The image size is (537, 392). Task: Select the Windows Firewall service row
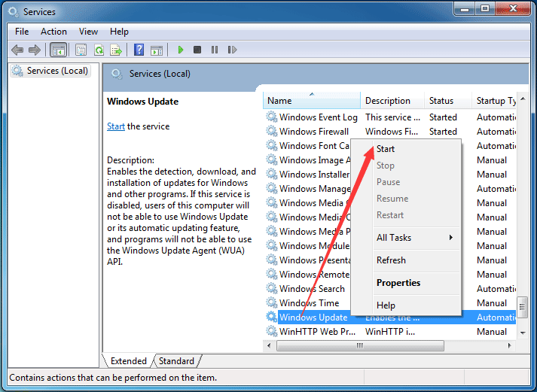390,132
